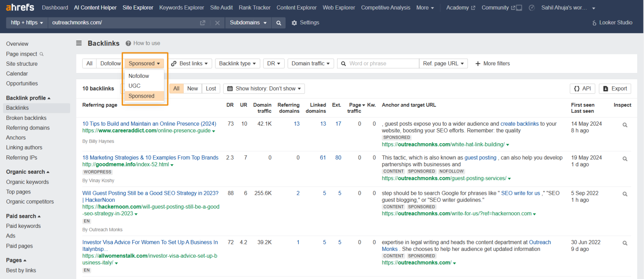Screen dimensions: 644x279
Task: Open Looker Studio integration
Action: click(x=612, y=23)
